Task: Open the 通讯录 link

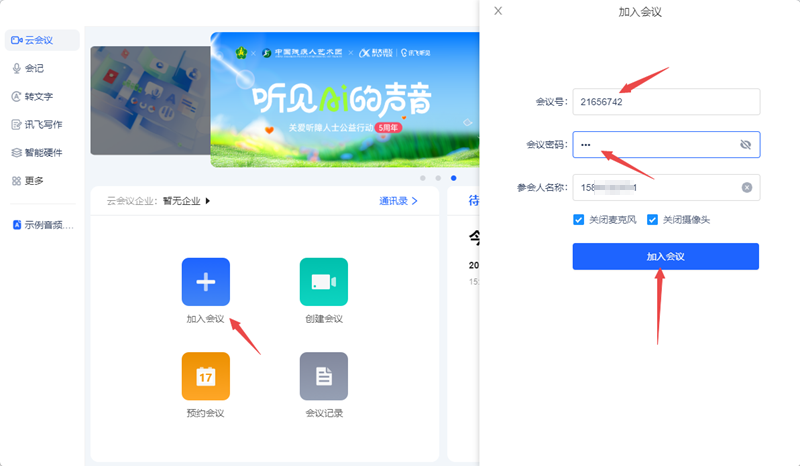Action: (398, 201)
